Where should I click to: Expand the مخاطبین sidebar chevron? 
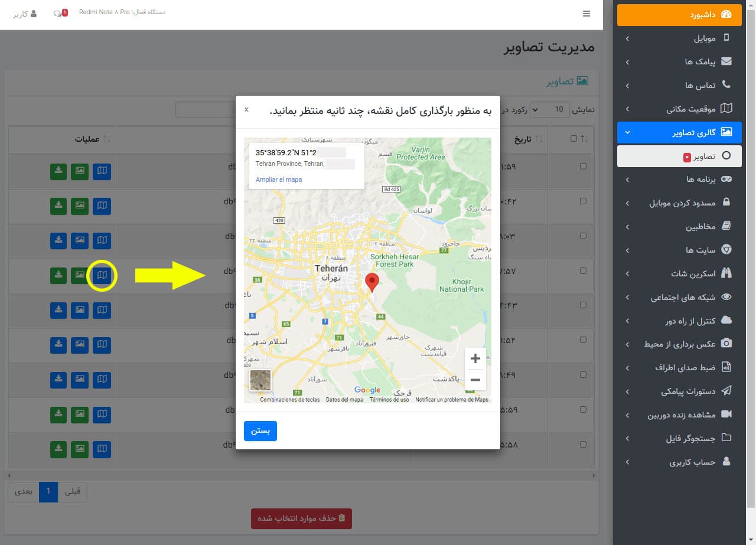click(x=627, y=226)
